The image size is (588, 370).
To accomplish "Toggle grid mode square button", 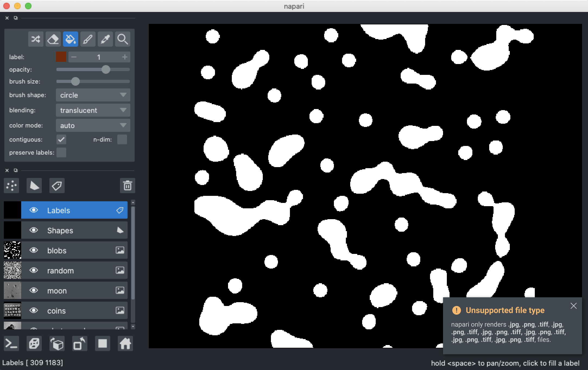I will click(103, 344).
